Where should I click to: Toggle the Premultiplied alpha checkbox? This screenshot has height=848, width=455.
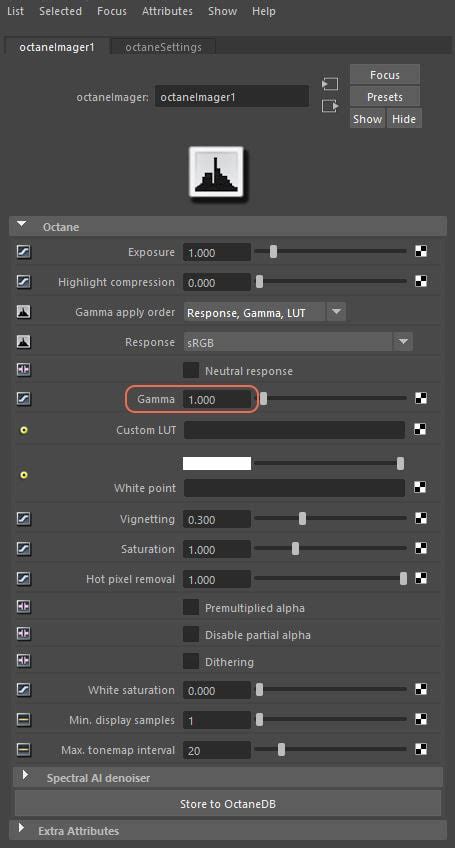click(190, 607)
